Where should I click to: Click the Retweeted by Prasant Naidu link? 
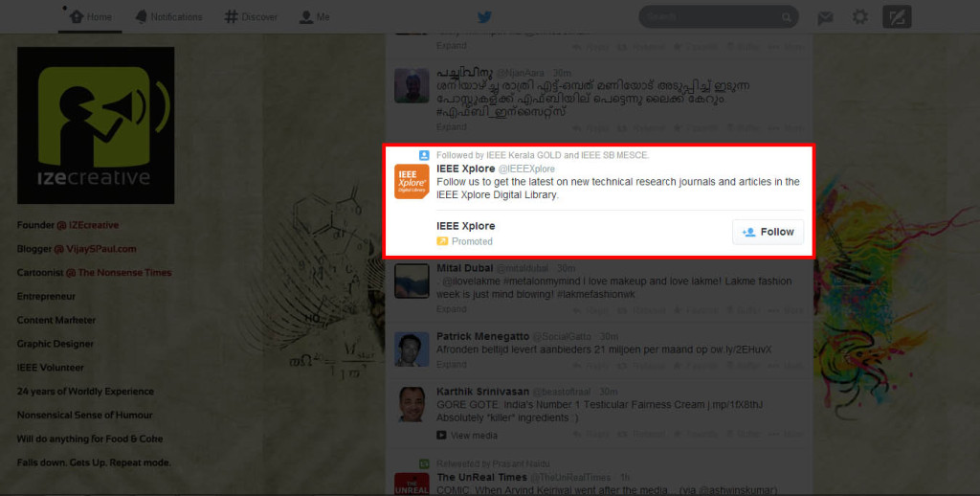[493, 464]
